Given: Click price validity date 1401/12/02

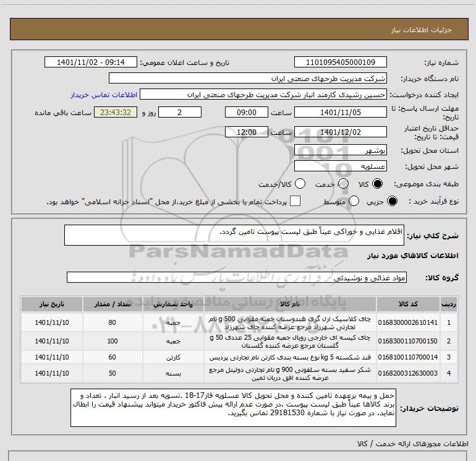Looking at the screenshot, I should [340, 132].
